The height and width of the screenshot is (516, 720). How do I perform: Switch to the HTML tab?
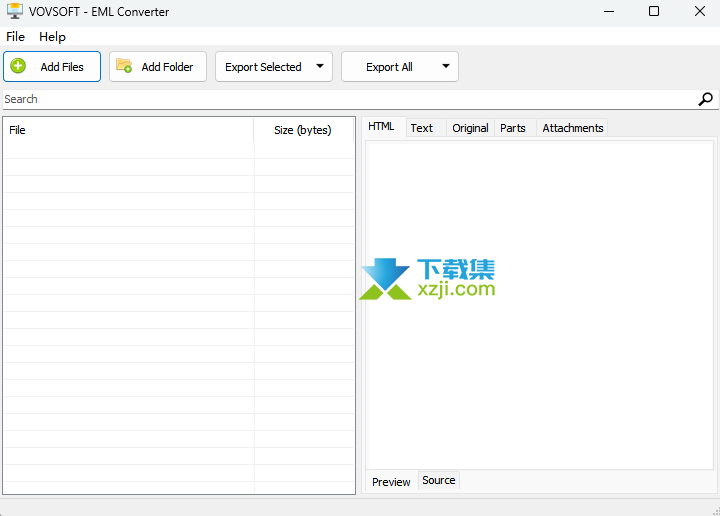(x=381, y=127)
